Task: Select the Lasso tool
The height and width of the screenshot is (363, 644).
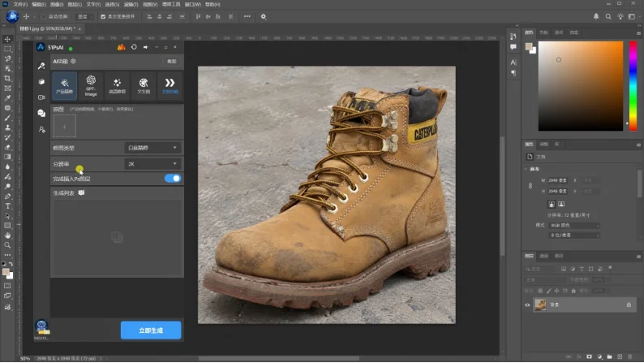Action: (7, 58)
